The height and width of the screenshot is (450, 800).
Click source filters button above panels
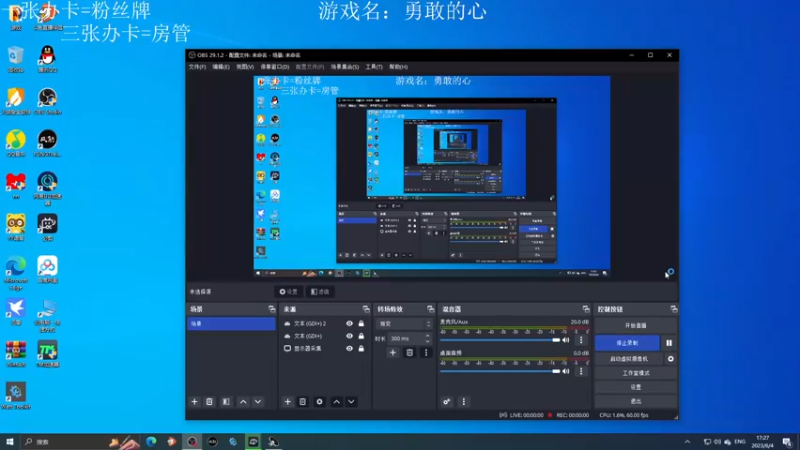point(320,292)
